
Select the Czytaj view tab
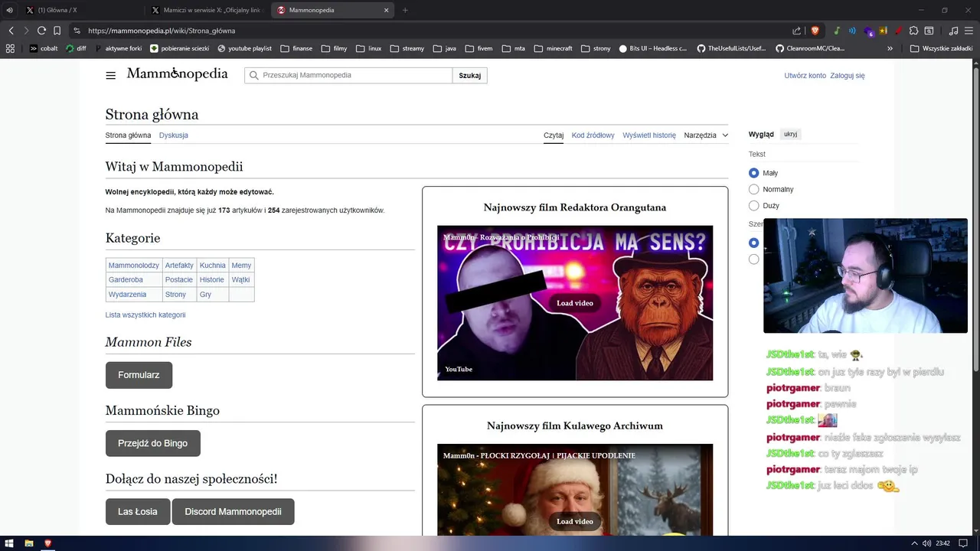click(x=554, y=135)
